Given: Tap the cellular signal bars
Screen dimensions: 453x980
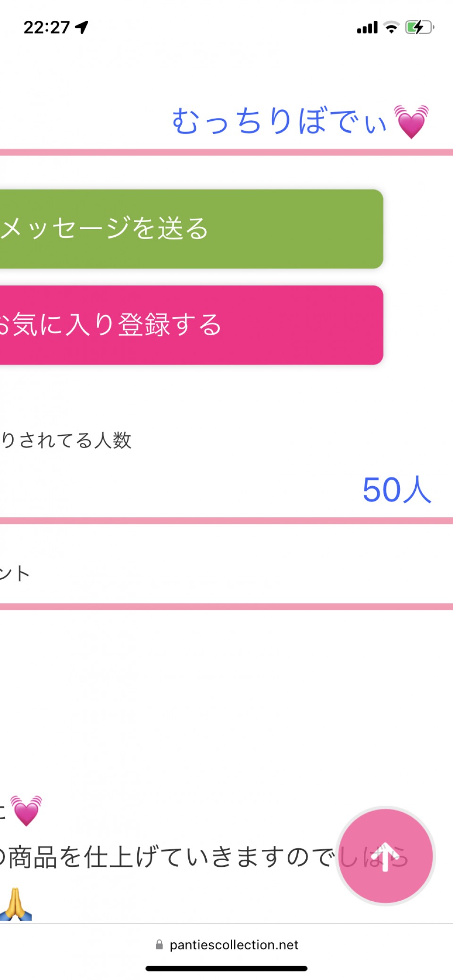Looking at the screenshot, I should point(367,28).
